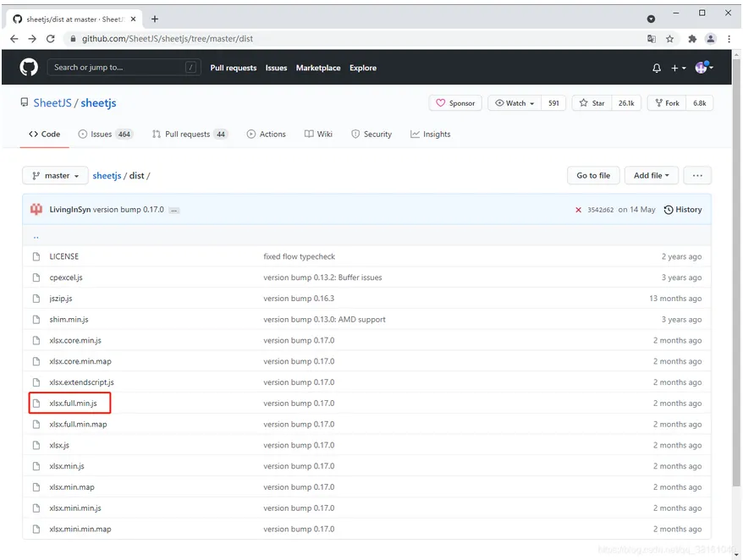Screen dimensions: 743x560
Task: Open the browser extensions puzzle icon
Action: [x=692, y=39]
